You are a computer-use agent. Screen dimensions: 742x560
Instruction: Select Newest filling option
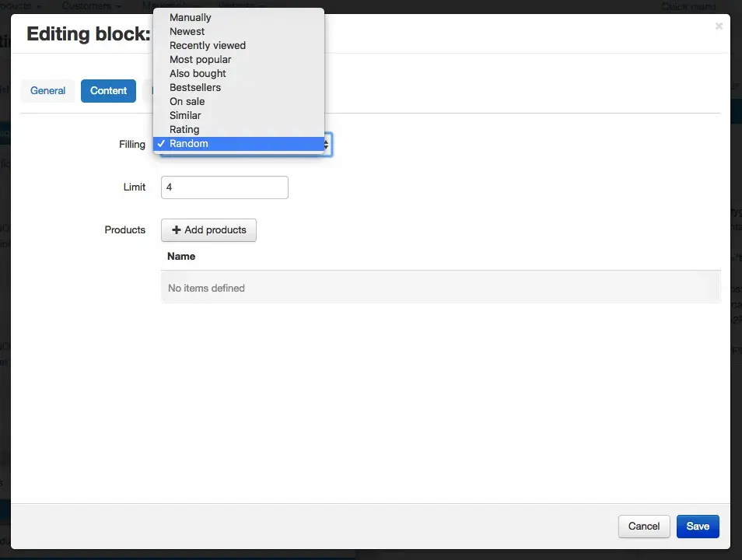coord(187,31)
